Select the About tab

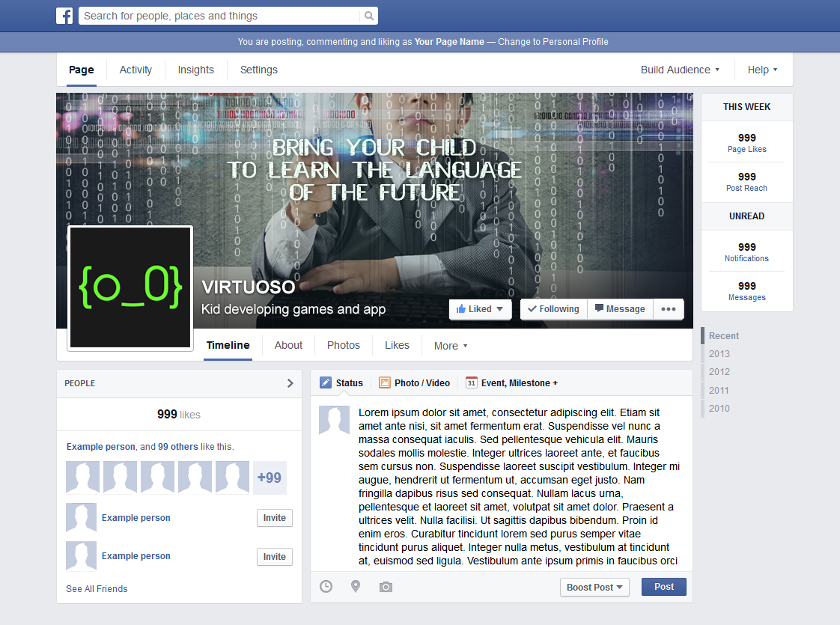click(x=288, y=346)
